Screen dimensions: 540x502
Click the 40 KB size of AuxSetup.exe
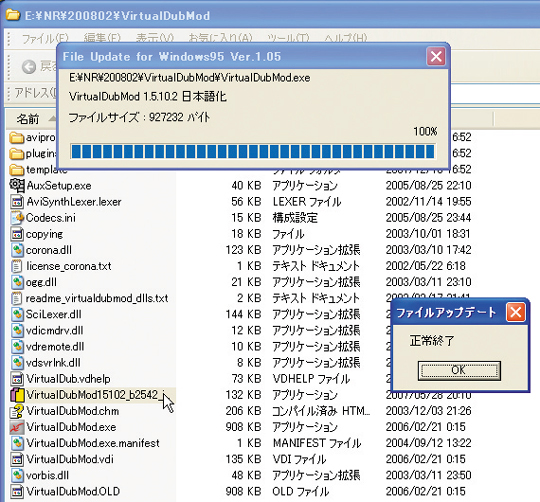pos(246,186)
